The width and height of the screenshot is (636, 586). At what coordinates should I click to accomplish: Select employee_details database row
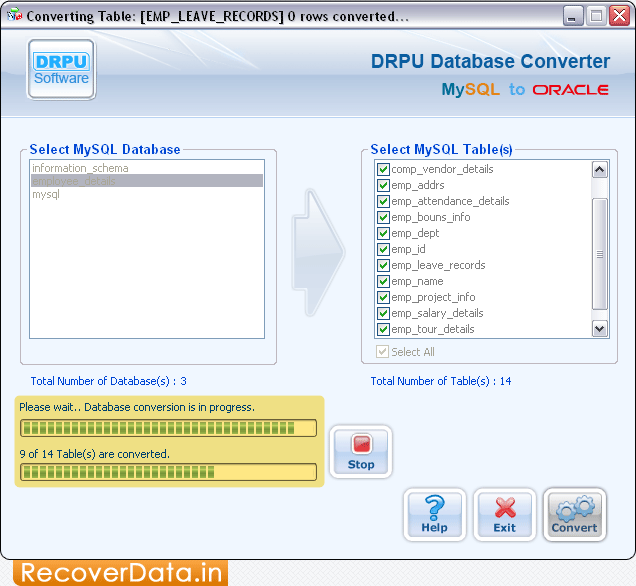147,181
